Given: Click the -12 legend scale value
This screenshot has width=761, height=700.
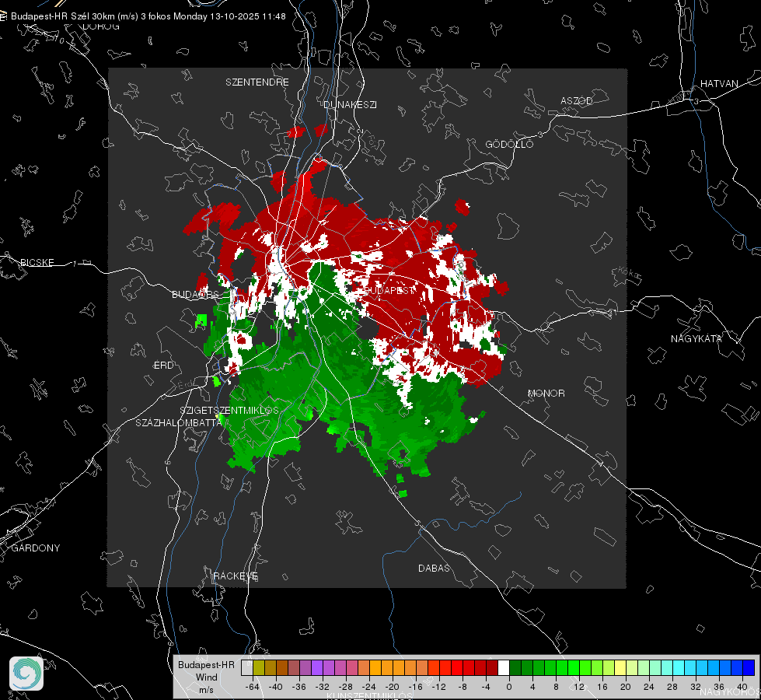Looking at the screenshot, I should pos(439,688).
